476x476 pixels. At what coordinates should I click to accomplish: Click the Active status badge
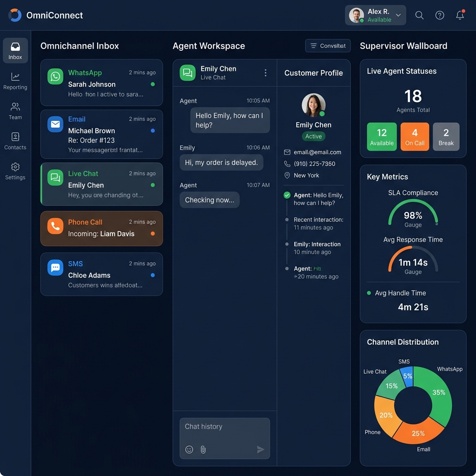[313, 136]
